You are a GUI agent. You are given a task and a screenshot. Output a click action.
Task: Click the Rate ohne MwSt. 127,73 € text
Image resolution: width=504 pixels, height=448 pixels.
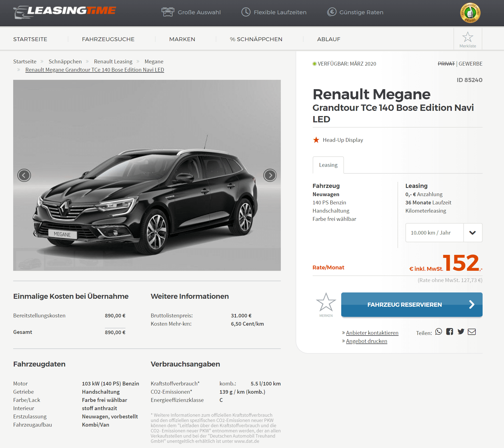coord(450,280)
